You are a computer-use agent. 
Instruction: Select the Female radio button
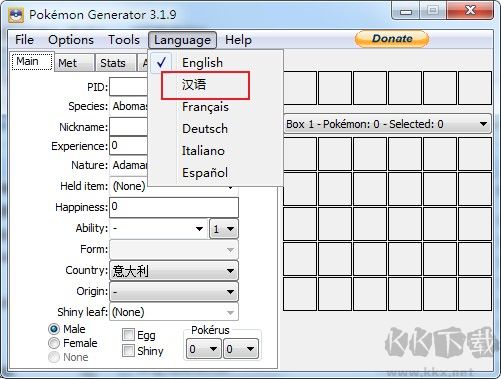[54, 343]
